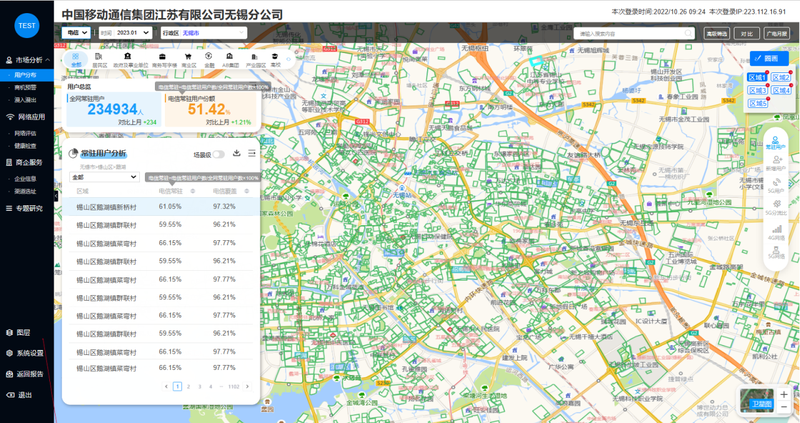
Task: Open the 健康检查 menu item
Action: tap(26, 146)
